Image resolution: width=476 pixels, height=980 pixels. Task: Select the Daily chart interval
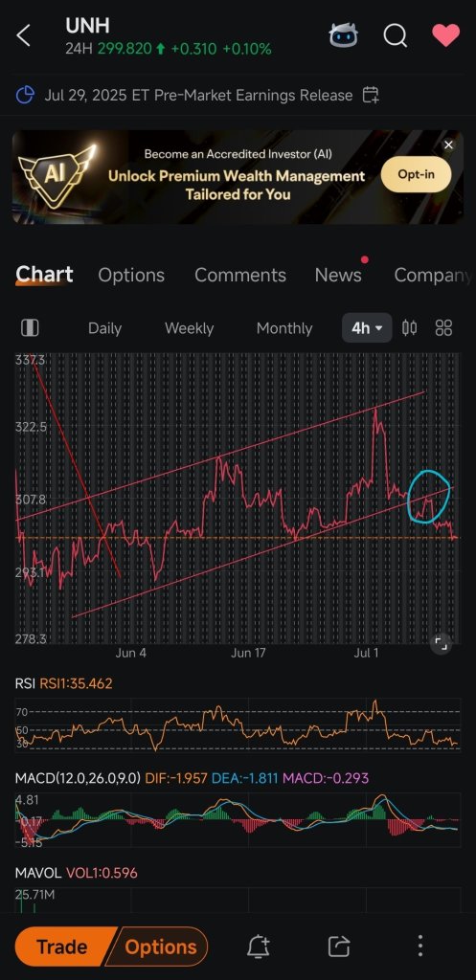(104, 328)
